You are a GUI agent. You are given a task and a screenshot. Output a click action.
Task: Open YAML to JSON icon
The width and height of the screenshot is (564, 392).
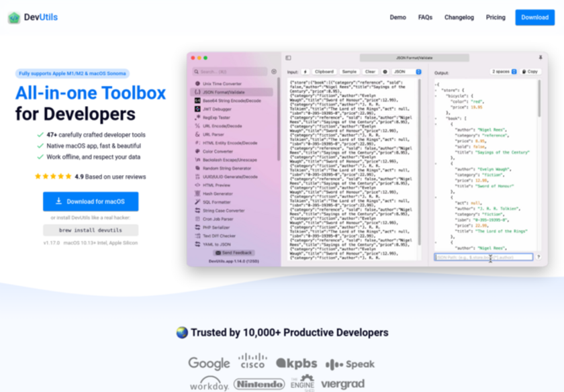(x=197, y=244)
